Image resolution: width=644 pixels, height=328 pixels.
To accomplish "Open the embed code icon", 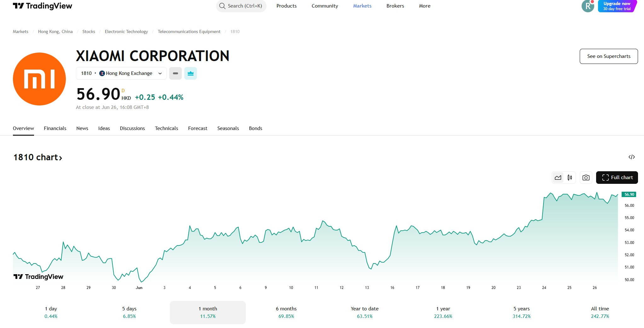I will pos(632,157).
